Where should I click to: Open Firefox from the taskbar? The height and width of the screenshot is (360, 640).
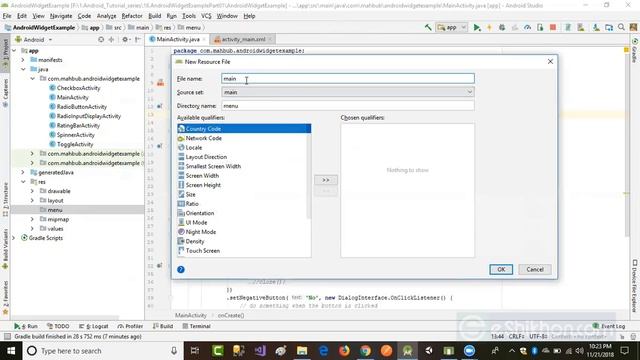pos(344,351)
